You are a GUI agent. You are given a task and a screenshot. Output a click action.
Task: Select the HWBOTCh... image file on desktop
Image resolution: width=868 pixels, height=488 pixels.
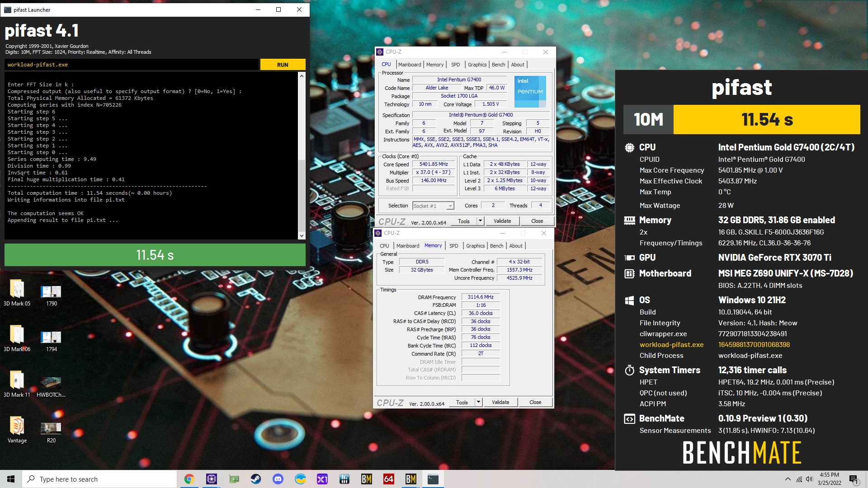pyautogui.click(x=51, y=387)
